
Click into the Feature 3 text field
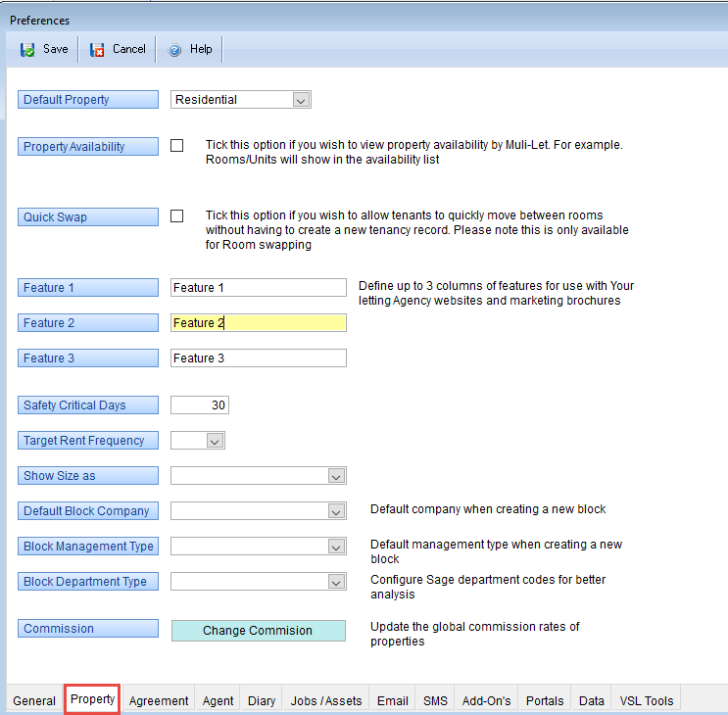pyautogui.click(x=259, y=358)
